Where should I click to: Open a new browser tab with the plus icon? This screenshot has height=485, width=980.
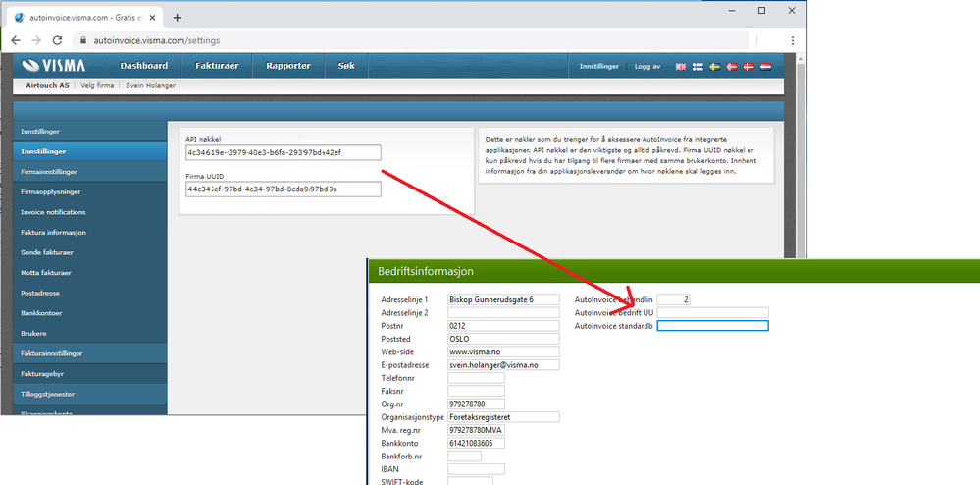pyautogui.click(x=177, y=18)
